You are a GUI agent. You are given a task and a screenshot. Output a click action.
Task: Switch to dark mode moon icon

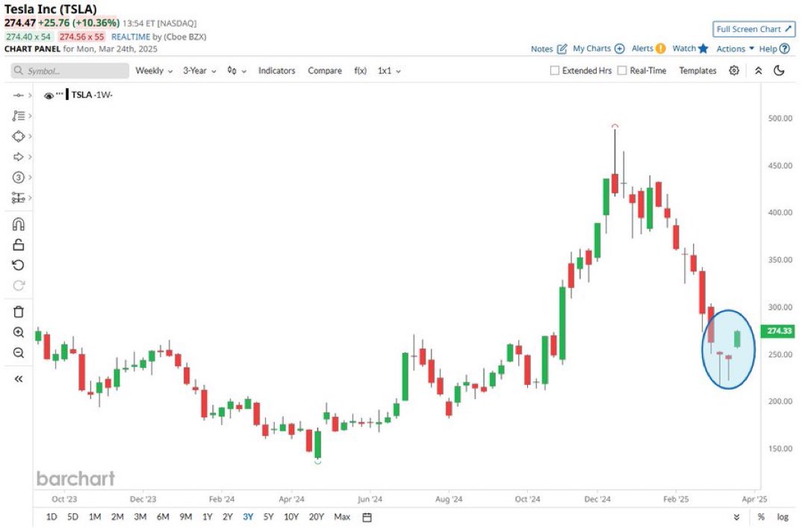779,71
